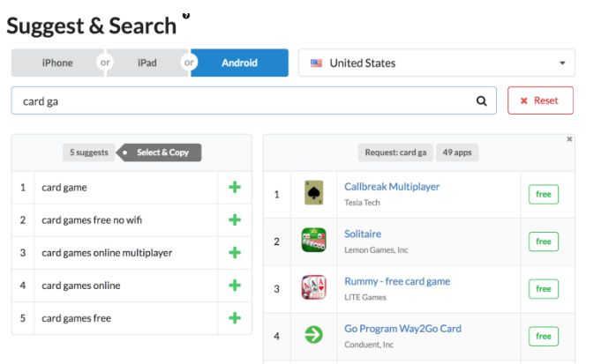The width and height of the screenshot is (616, 364).
Task: Click the Select & Copy button
Action: tap(159, 152)
